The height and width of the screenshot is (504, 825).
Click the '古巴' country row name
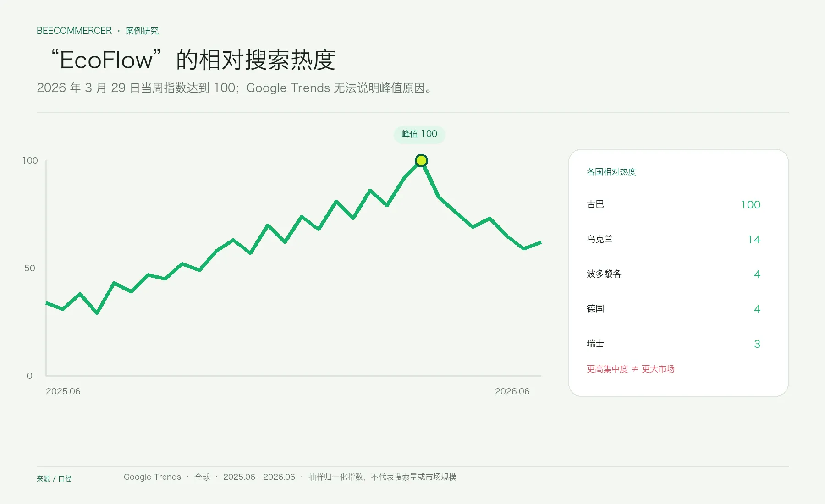[x=595, y=204]
